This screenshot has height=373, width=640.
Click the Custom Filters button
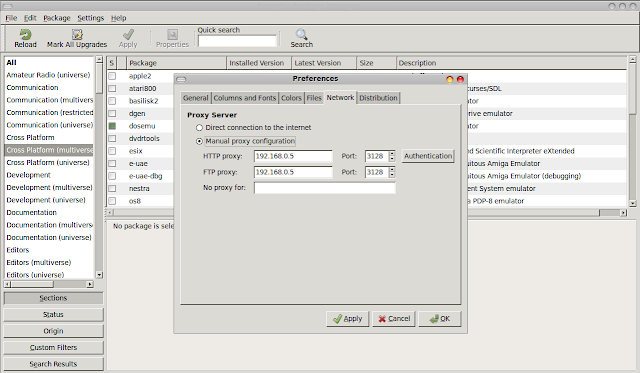[53, 348]
